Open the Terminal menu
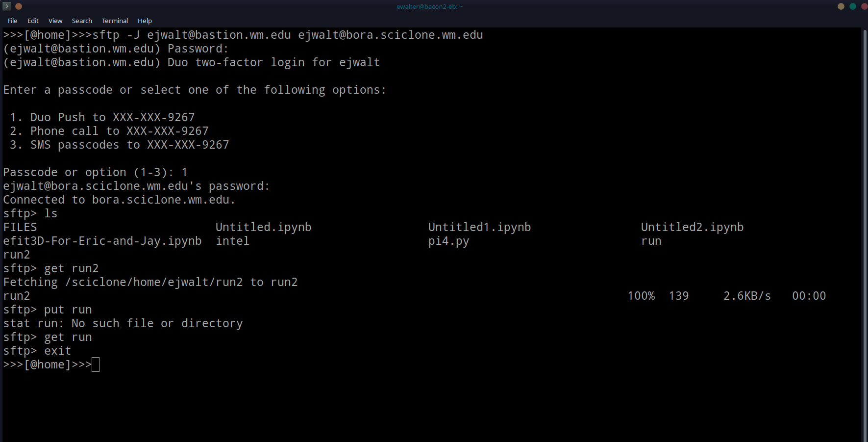 pyautogui.click(x=115, y=21)
